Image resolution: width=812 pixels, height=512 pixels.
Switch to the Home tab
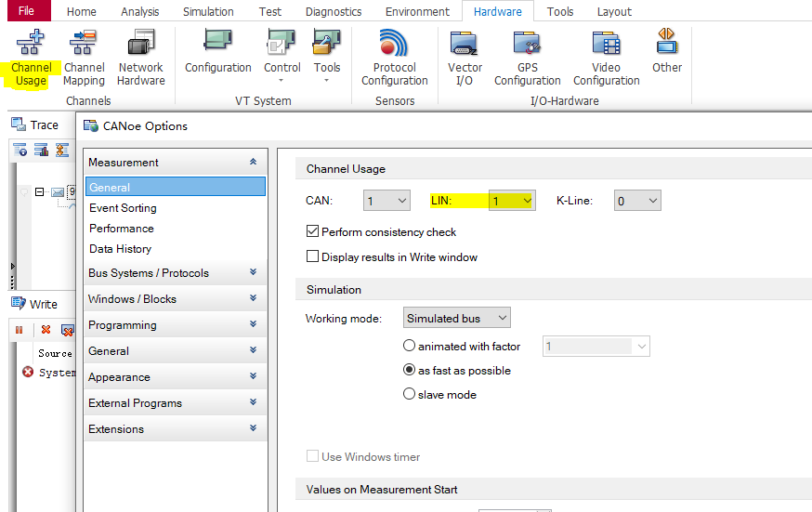coord(82,11)
